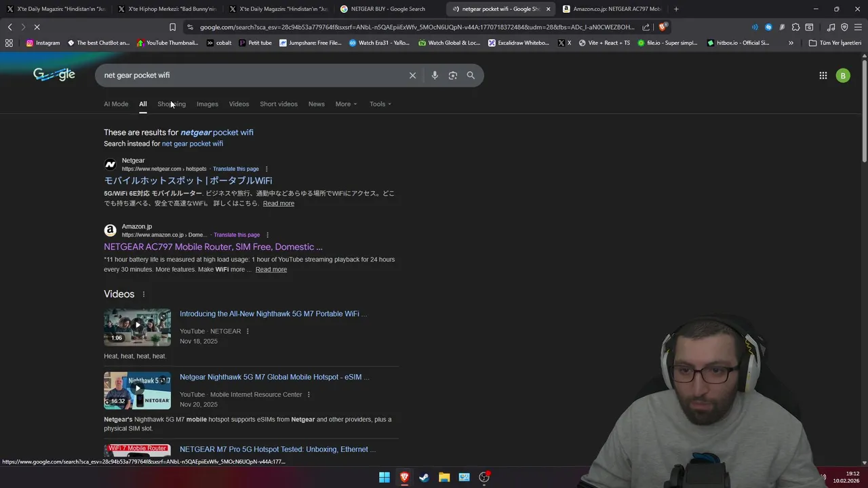Open the Google apps grid
This screenshot has width=868, height=488.
point(823,75)
